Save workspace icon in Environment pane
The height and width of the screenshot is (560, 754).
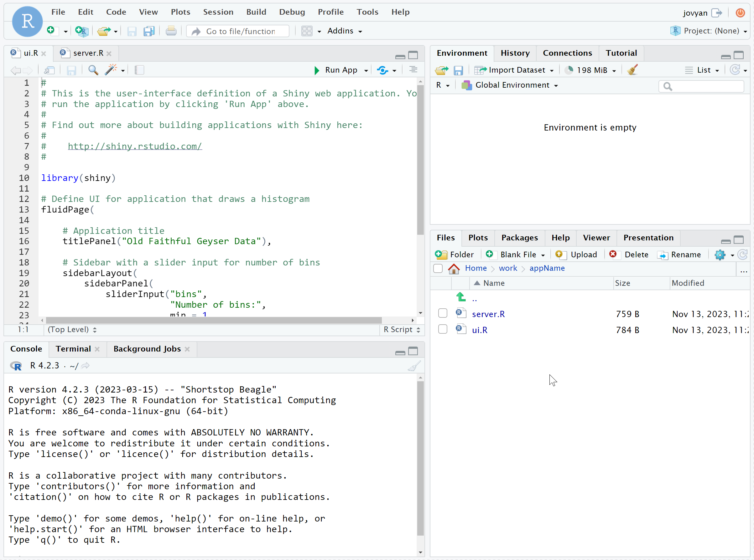(458, 70)
